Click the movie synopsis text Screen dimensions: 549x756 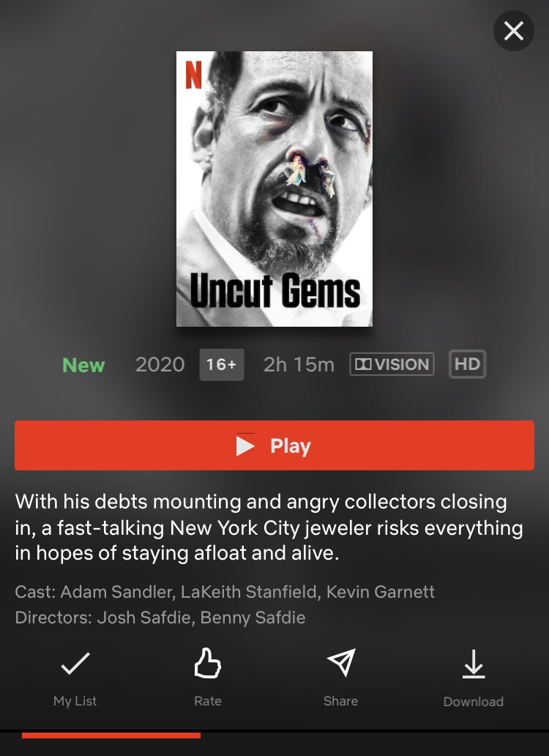tap(269, 527)
